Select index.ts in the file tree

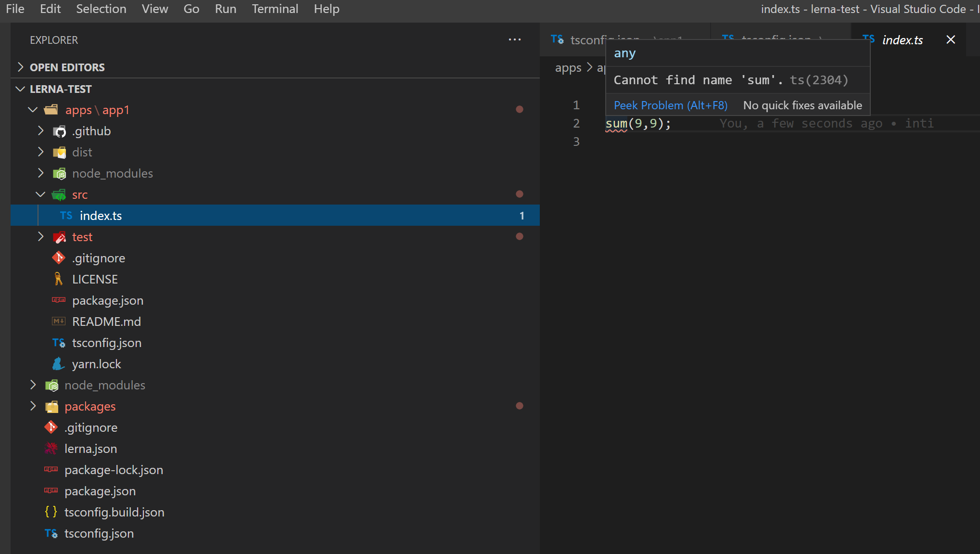(275, 215)
